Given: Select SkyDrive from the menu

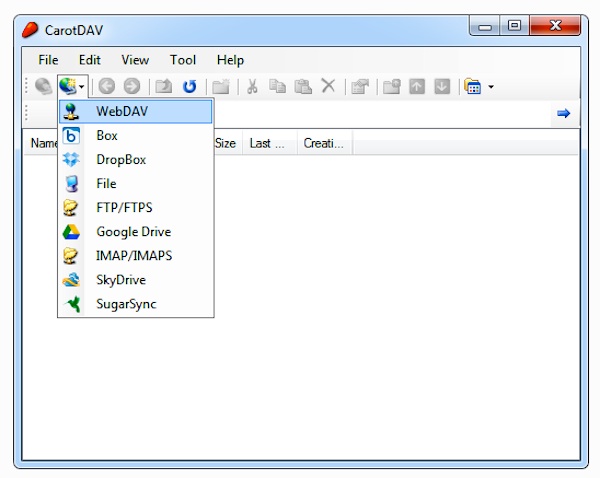Looking at the screenshot, I should click(135, 280).
